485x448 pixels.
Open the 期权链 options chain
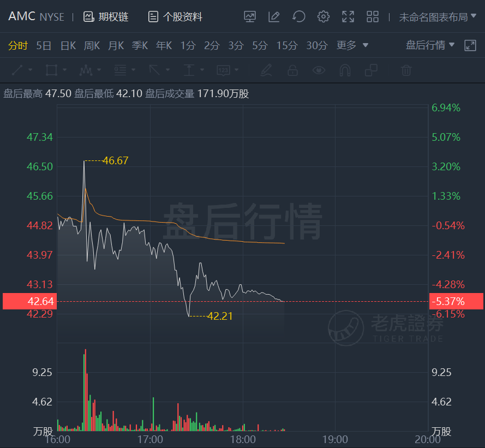pos(106,17)
